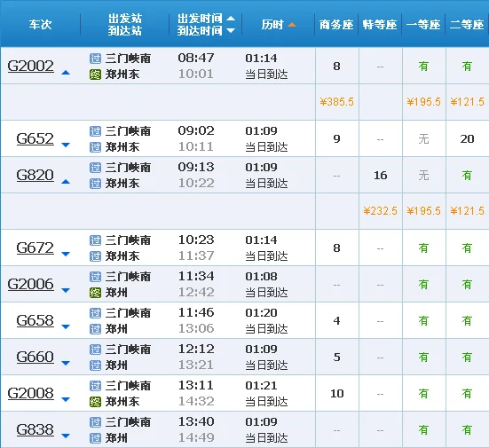
Task: Click 过 icon beside 郑州东 for G652
Action: (x=96, y=147)
